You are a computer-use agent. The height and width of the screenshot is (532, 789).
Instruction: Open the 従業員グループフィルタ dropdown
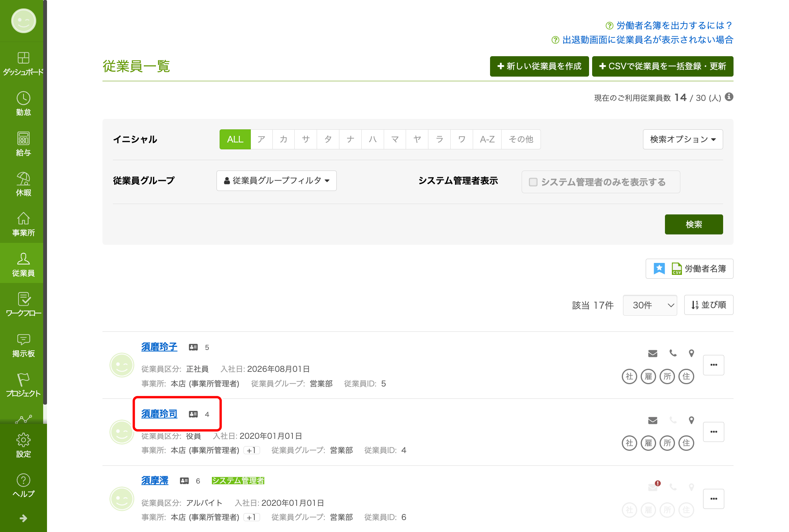277,181
